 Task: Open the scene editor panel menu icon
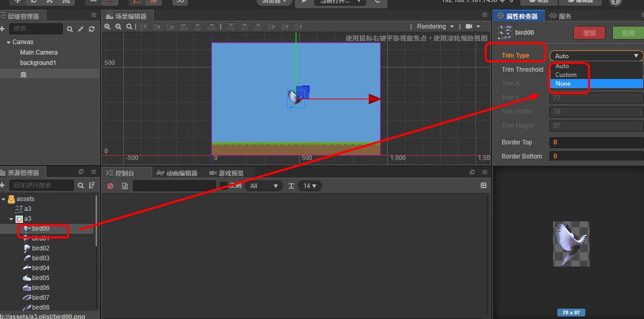point(485,16)
